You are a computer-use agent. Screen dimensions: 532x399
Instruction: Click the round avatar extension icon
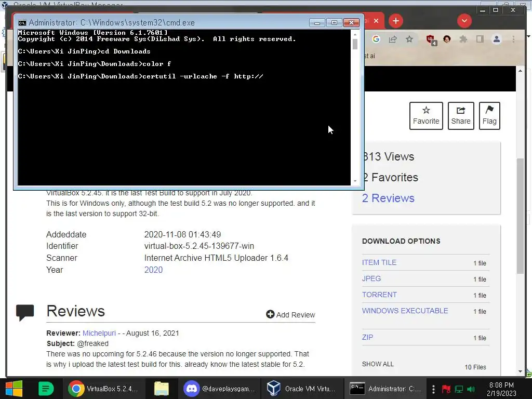[x=447, y=39]
